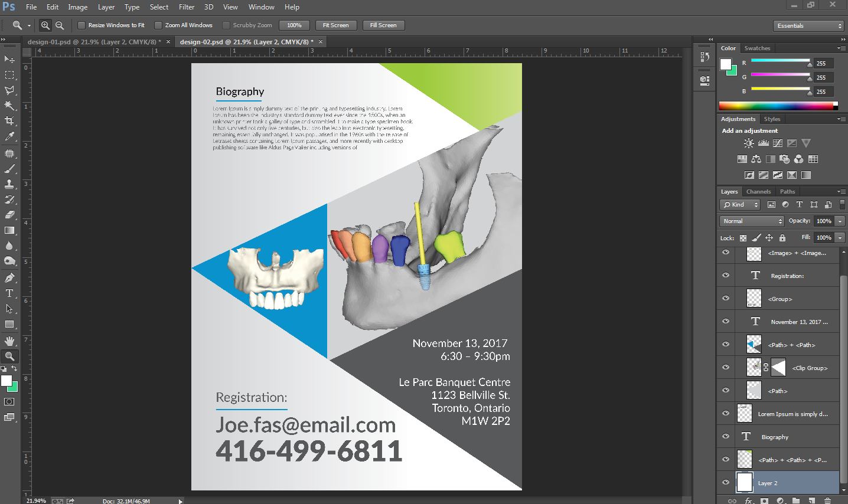Hide the <Clip Group> layer
The image size is (848, 504).
pos(726,367)
